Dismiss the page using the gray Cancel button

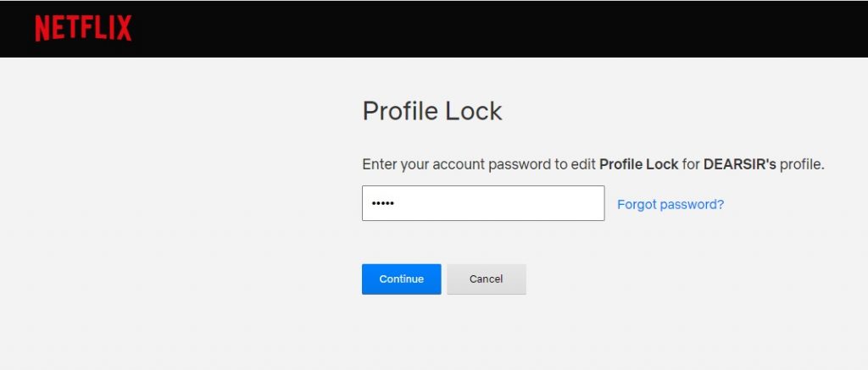[x=486, y=279]
